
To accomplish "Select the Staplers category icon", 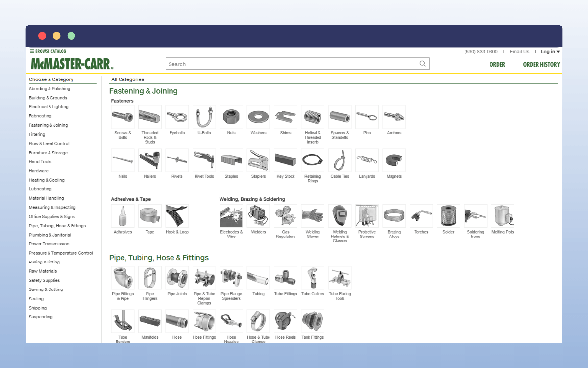I will click(258, 160).
